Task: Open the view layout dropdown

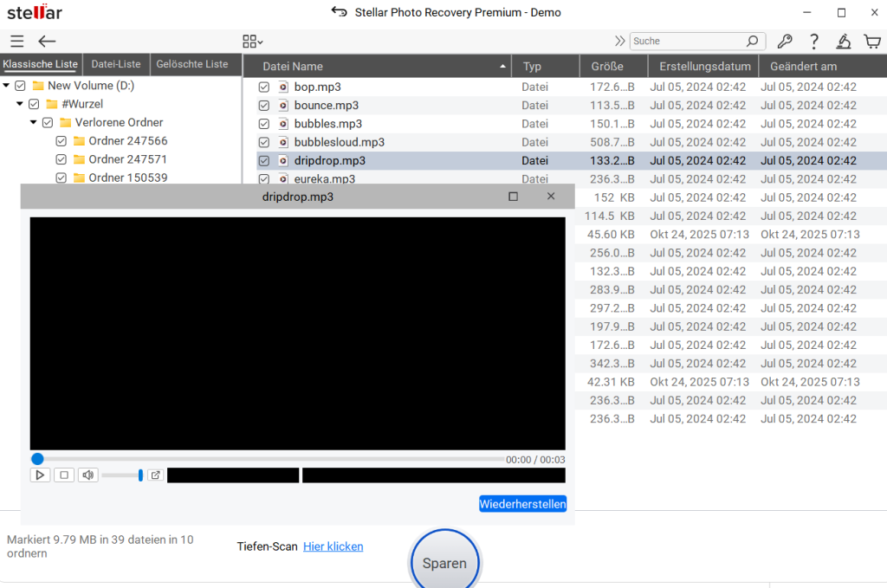Action: (x=253, y=42)
